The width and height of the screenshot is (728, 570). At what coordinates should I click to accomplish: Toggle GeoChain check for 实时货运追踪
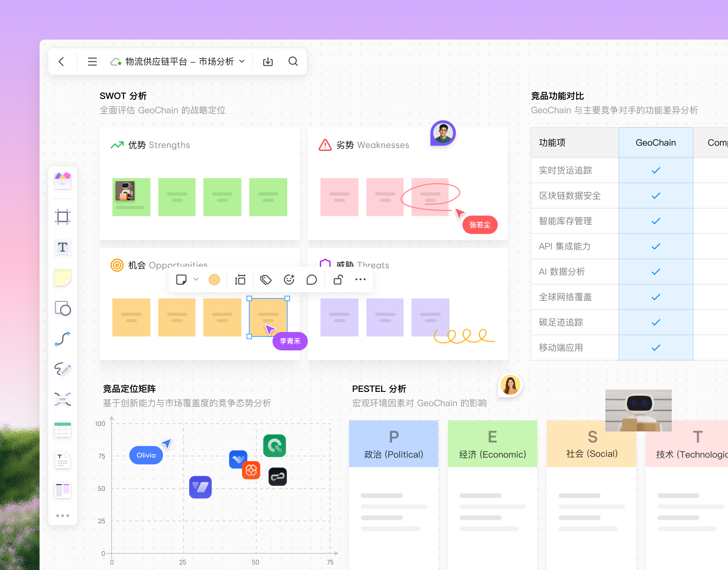point(656,170)
